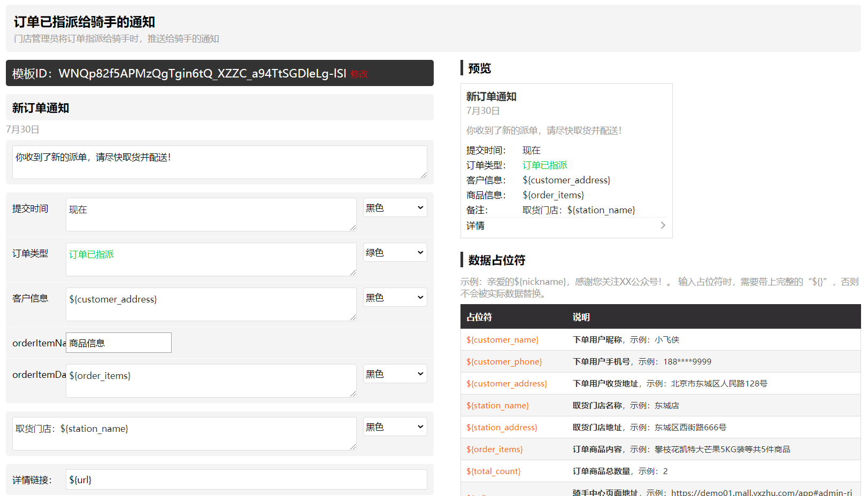Click the 详情链接 ${url} input field
This screenshot has width=868, height=496.
click(x=246, y=480)
